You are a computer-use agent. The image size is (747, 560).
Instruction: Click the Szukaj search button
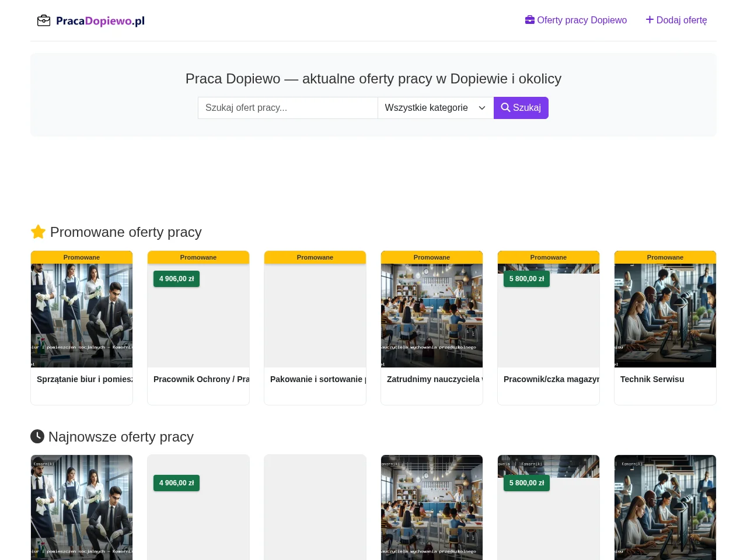pyautogui.click(x=521, y=108)
